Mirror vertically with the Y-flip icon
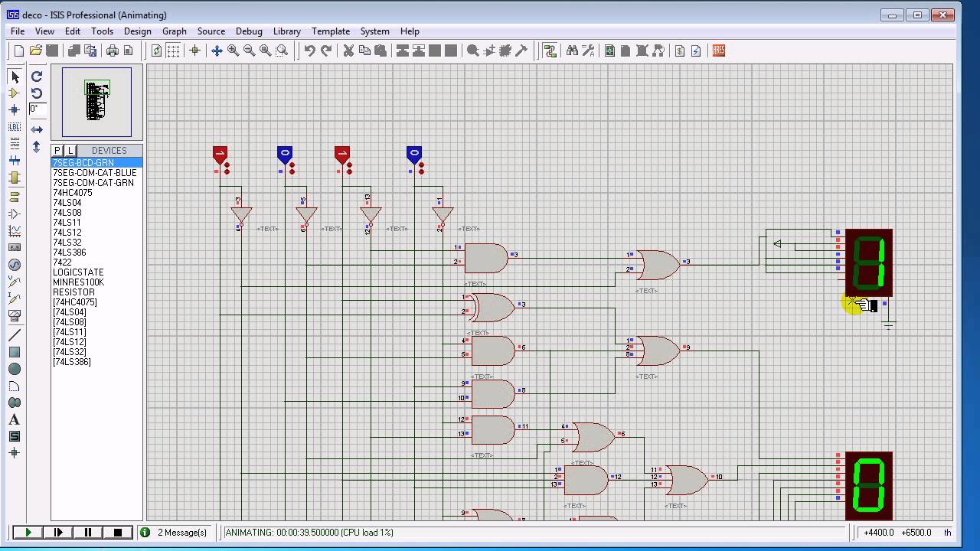Screen dimensions: 980x551 click(x=36, y=146)
